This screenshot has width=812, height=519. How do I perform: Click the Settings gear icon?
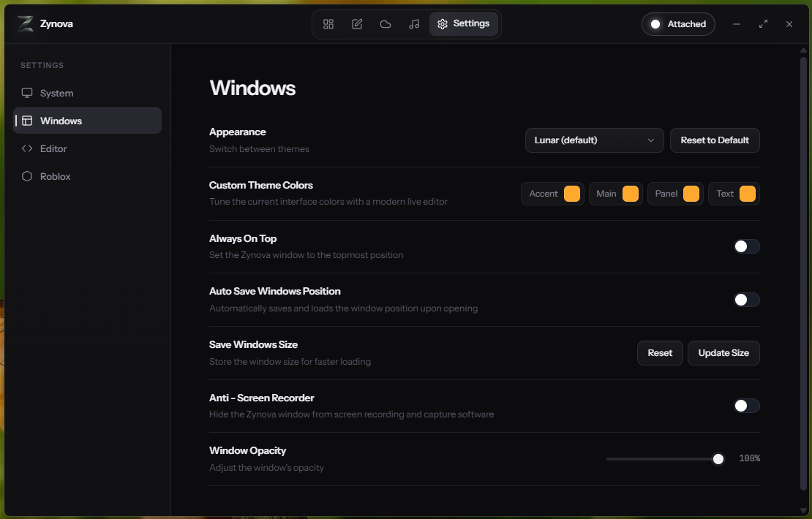click(443, 24)
